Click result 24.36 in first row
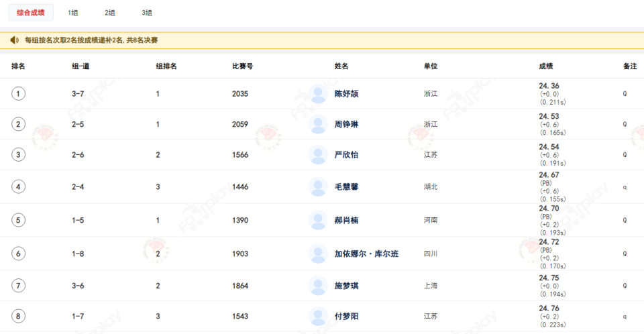This screenshot has width=644, height=334. point(549,86)
